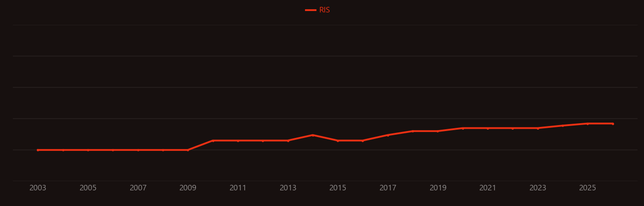Click the RIS data point at 2025

[587, 124]
